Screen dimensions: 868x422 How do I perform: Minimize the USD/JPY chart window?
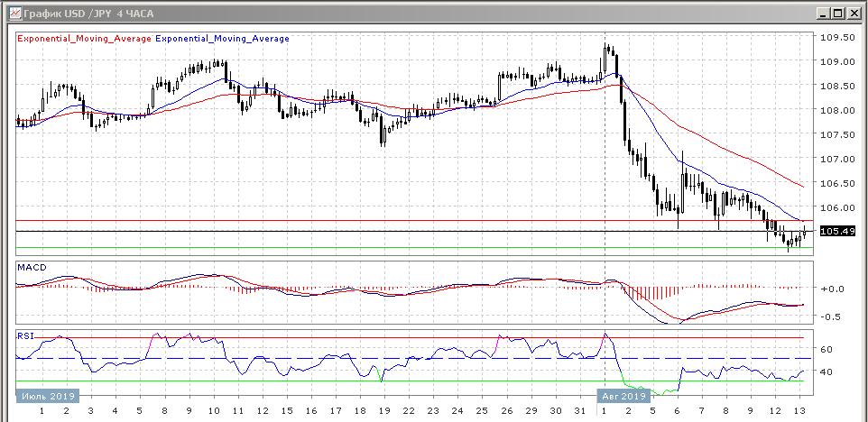click(823, 14)
